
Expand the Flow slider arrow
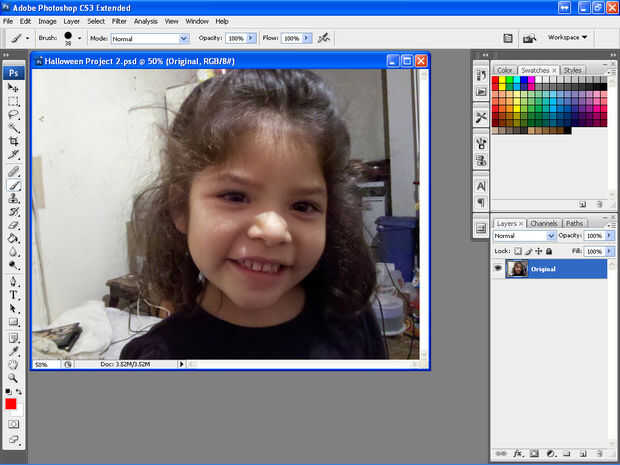[307, 38]
